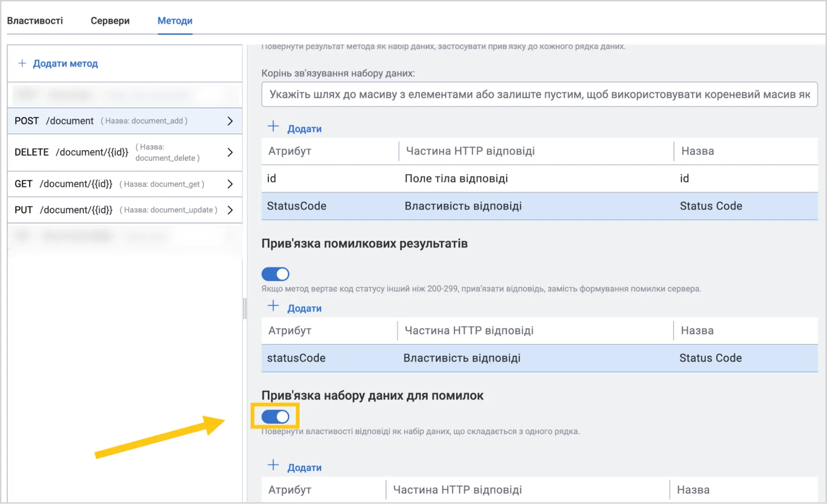This screenshot has height=504, width=827.
Task: Toggle Прив'язка помилкових результатів switch
Action: (x=275, y=274)
